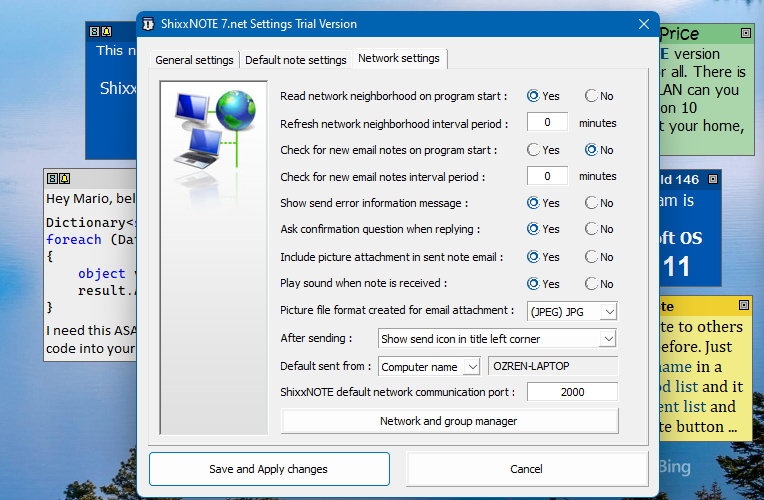Click Save and Apply changes

[x=269, y=469]
